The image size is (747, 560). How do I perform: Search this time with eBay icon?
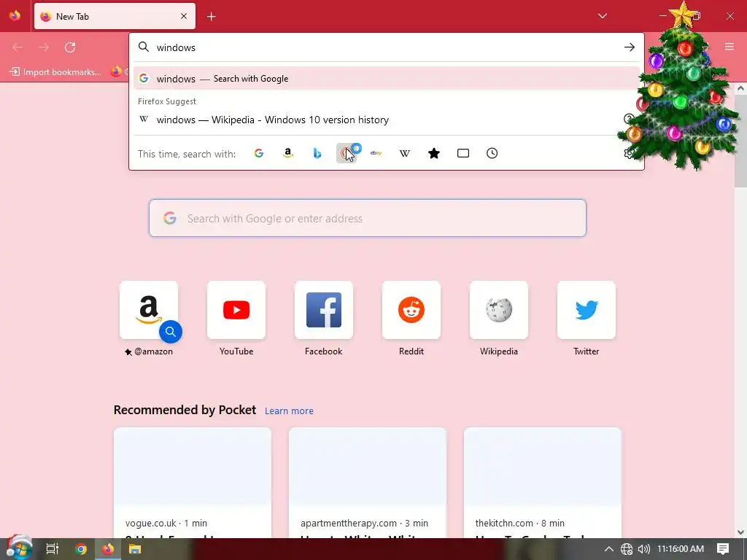[x=376, y=153]
